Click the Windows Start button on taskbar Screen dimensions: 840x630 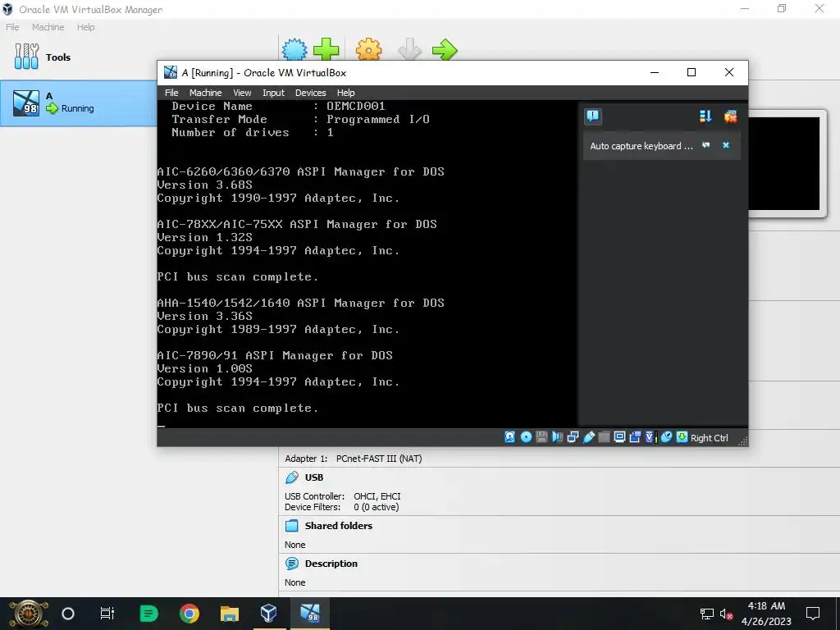[29, 614]
